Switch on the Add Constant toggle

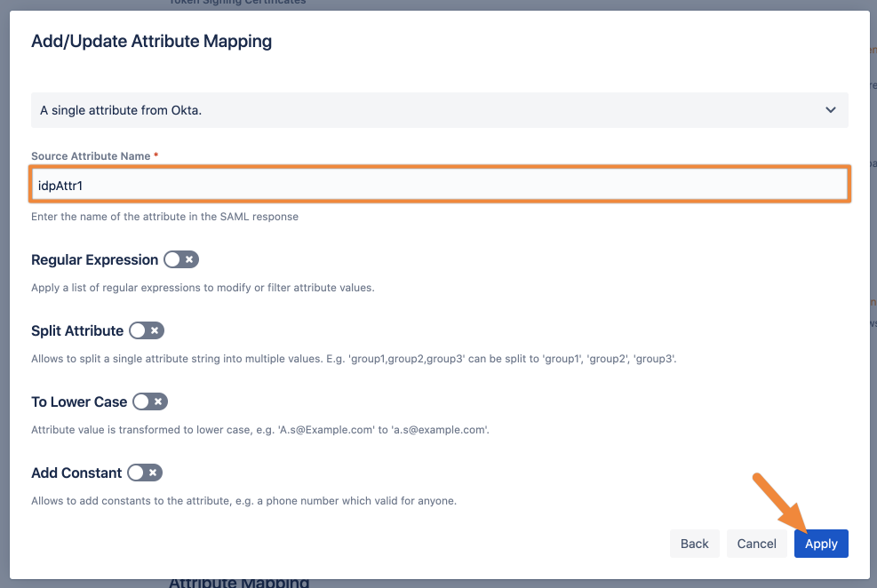(145, 473)
